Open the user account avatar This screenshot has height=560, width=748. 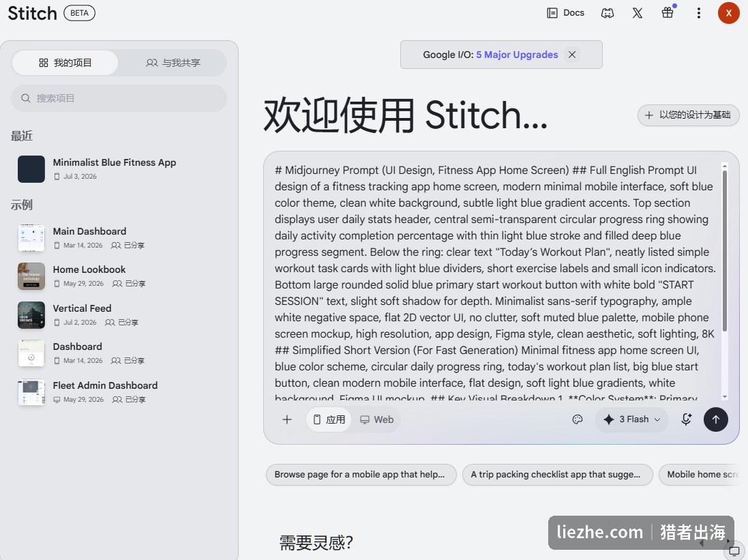pos(728,13)
